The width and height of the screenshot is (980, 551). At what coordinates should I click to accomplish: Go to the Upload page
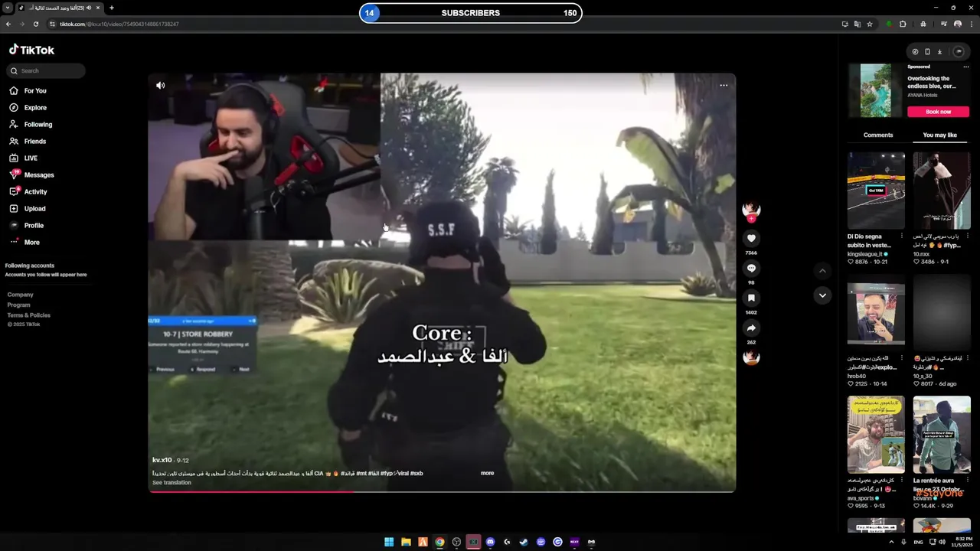point(27,208)
